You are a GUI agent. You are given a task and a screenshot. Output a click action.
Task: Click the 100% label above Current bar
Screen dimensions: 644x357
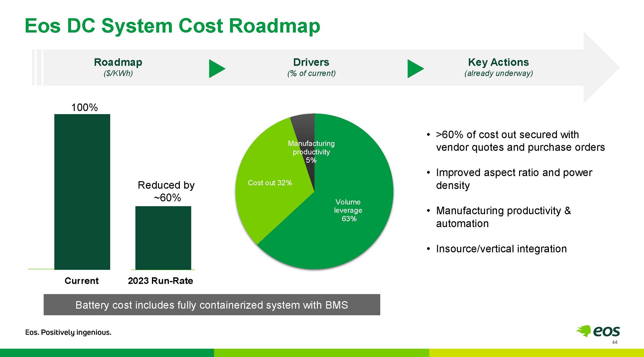(84, 107)
